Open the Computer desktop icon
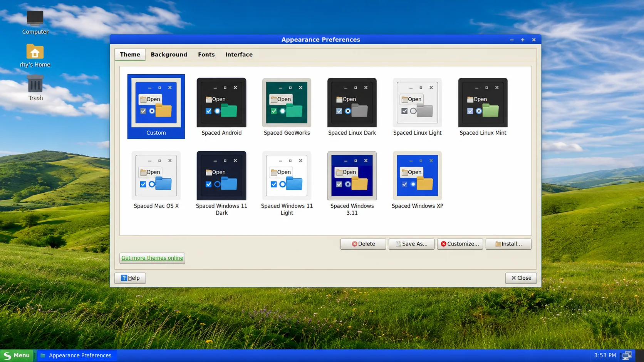 click(35, 18)
